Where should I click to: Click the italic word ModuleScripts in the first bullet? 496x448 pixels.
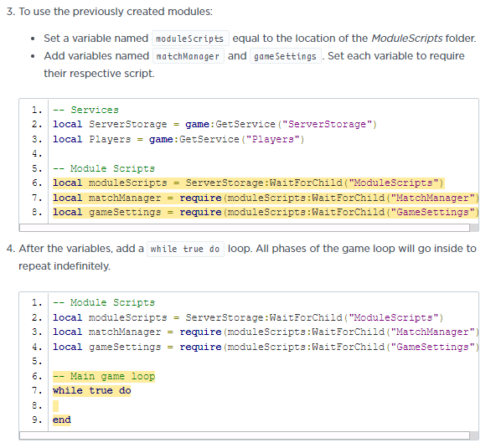coord(407,39)
